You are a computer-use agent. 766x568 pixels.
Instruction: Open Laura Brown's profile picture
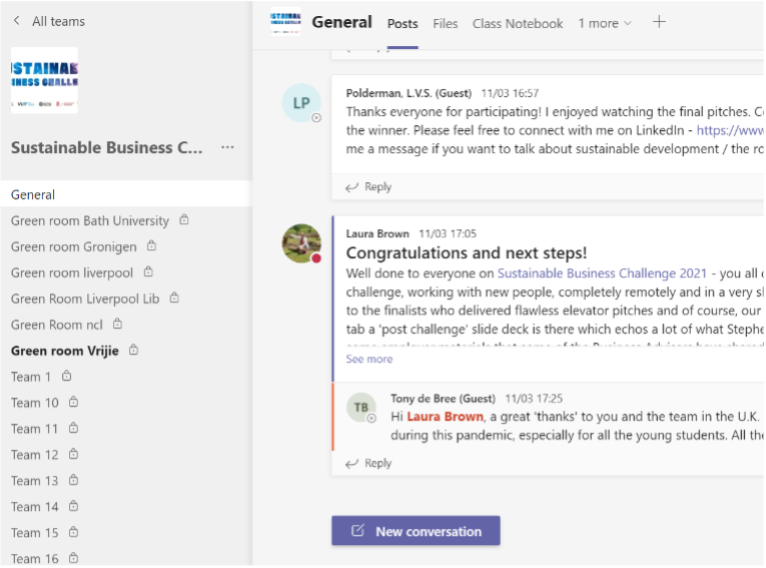point(301,243)
